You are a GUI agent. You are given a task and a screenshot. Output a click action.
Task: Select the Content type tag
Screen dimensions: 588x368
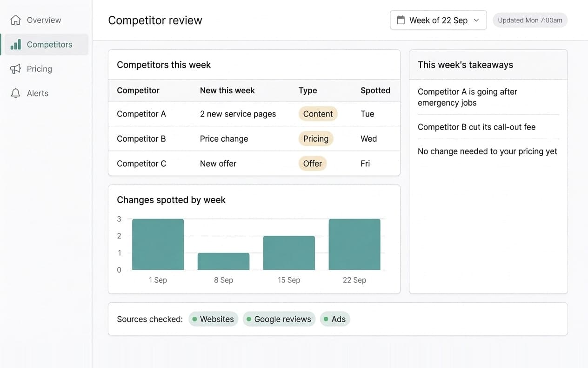(318, 114)
